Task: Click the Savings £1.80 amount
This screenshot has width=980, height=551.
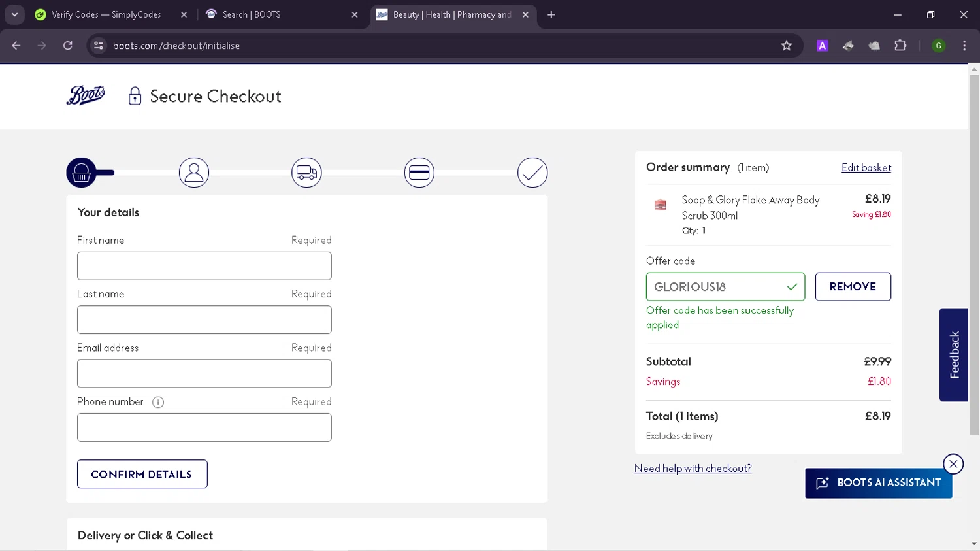Action: pos(879,382)
